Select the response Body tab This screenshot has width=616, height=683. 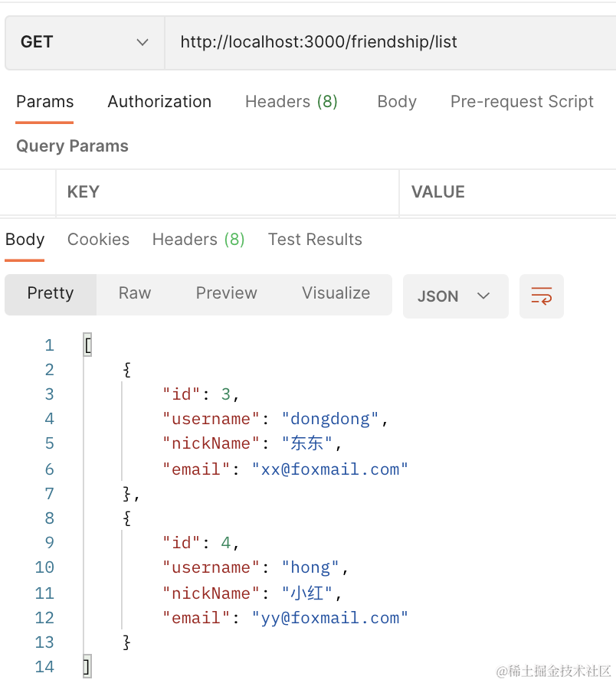(x=25, y=240)
